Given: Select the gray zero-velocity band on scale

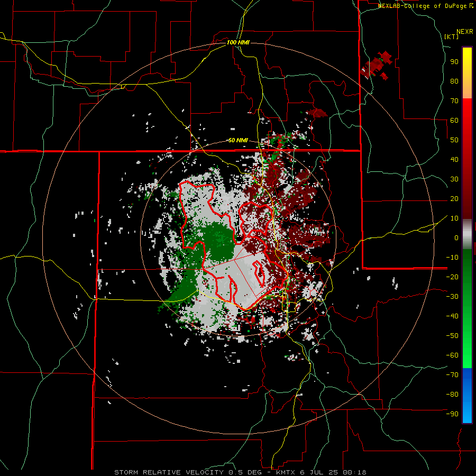Looking at the screenshot, I should point(467,234).
